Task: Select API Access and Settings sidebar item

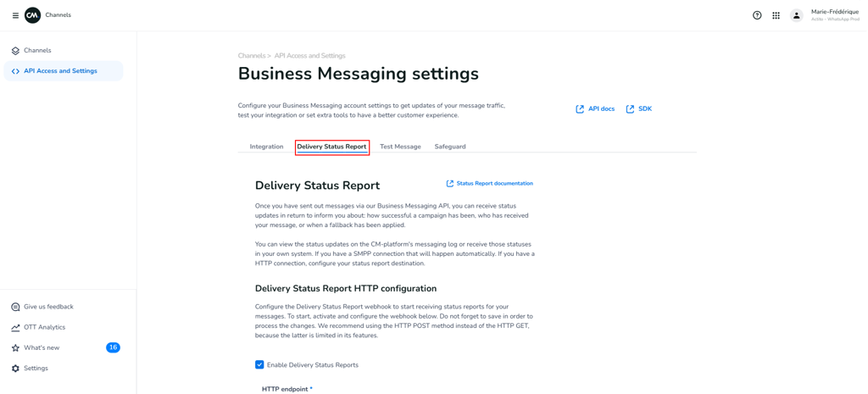Action: tap(63, 71)
